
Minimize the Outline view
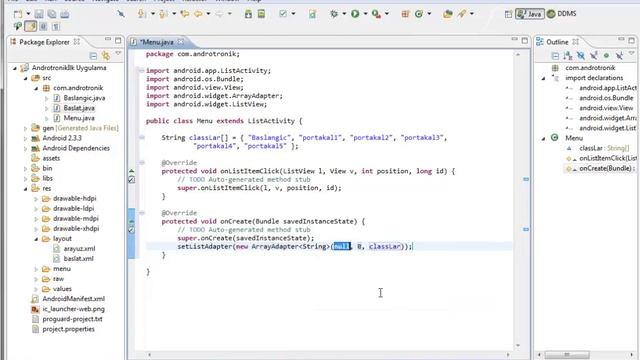point(621,39)
